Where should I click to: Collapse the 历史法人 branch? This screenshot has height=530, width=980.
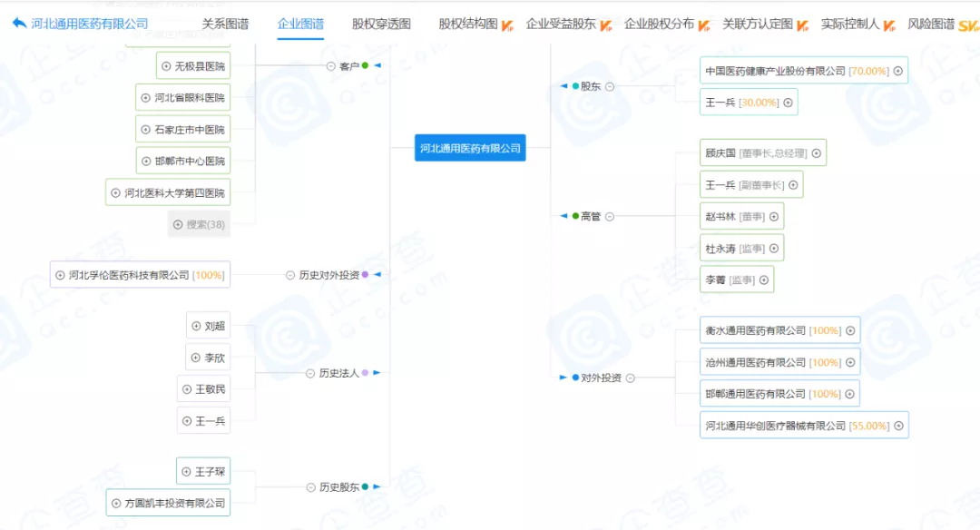point(310,373)
